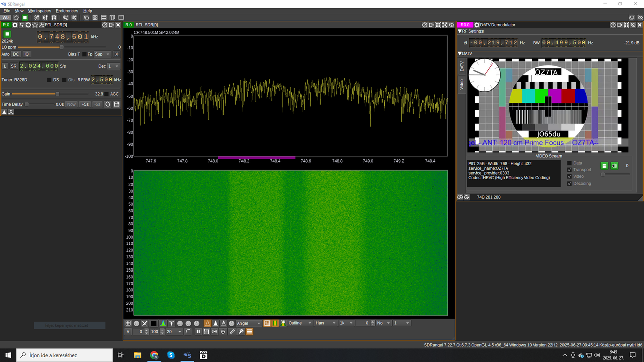Image resolution: width=644 pixels, height=362 pixels.
Task: Open spectrum measurements ruler tool
Action: pos(232,332)
